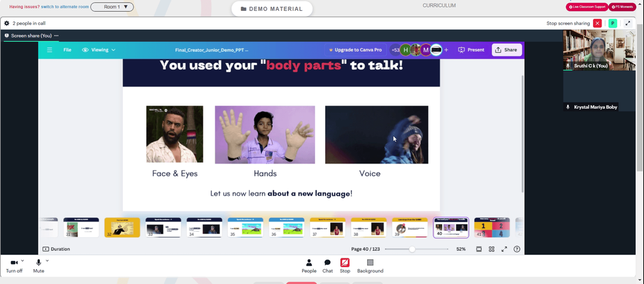Click Upgrade to Canva Pro button
644x284 pixels.
tap(355, 50)
